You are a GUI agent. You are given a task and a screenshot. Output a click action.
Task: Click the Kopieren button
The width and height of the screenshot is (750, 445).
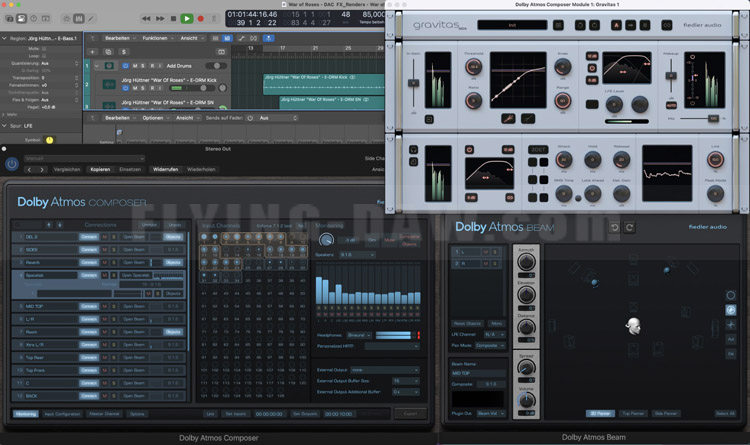(x=100, y=169)
